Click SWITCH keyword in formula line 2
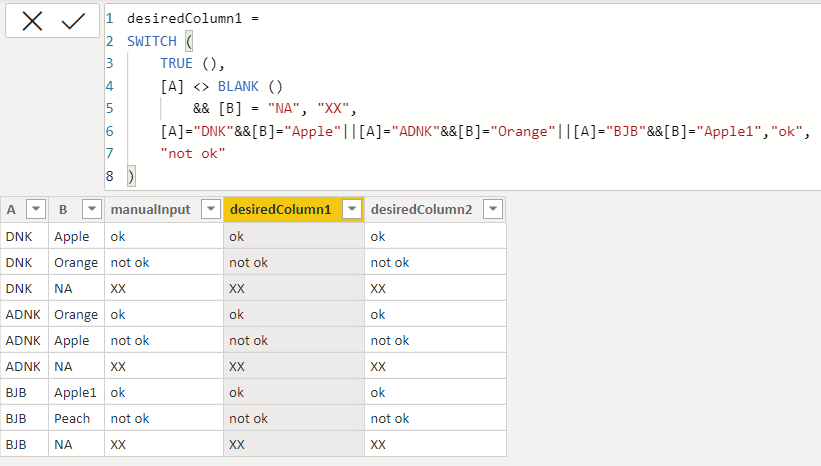Image resolution: width=821 pixels, height=466 pixels. (152, 41)
